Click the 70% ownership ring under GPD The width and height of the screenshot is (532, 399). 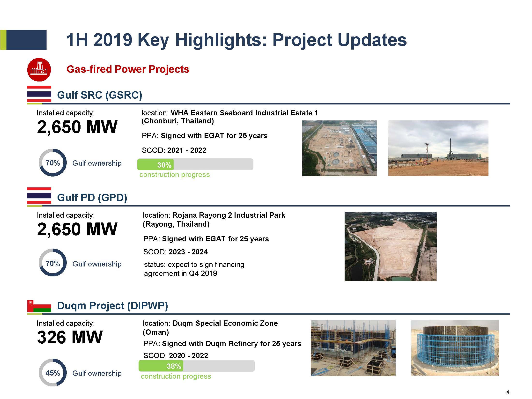pyautogui.click(x=52, y=263)
